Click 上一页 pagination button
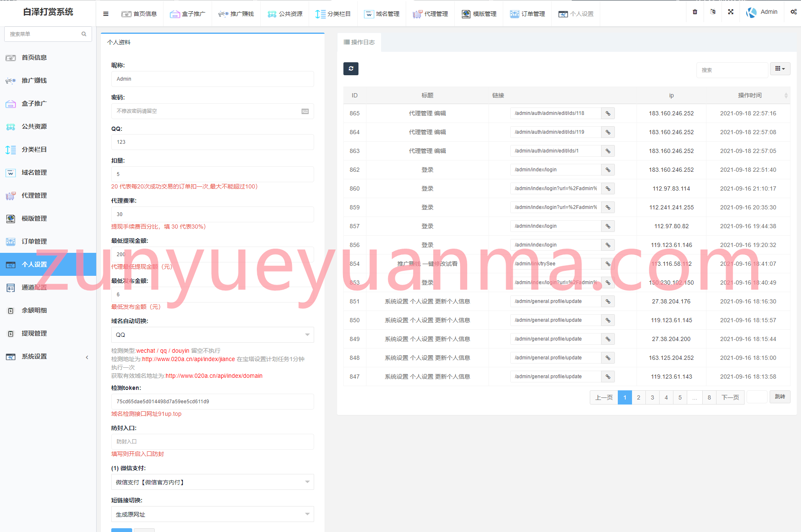 tap(604, 397)
